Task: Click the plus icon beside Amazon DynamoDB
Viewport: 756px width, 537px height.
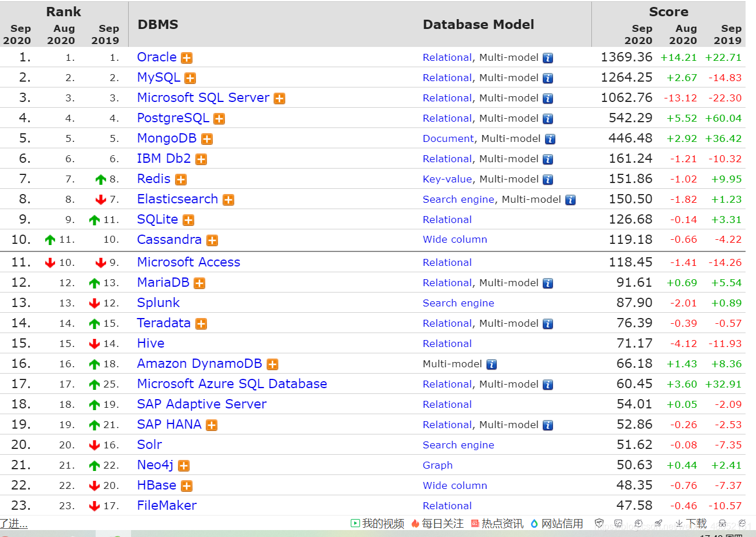Action: [272, 364]
